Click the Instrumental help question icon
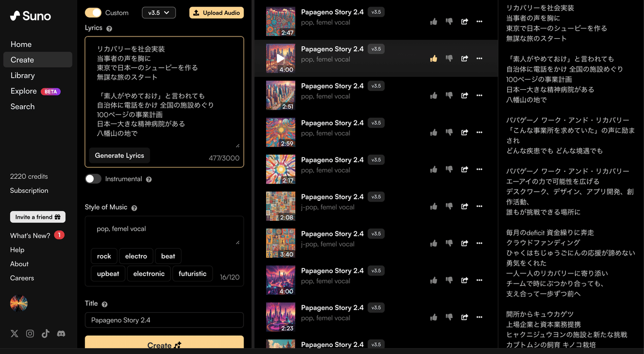The height and width of the screenshot is (354, 644). [149, 179]
